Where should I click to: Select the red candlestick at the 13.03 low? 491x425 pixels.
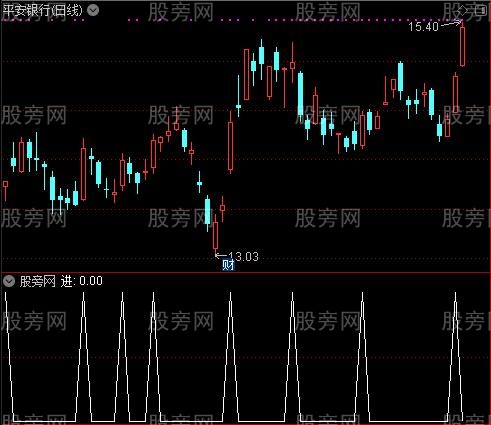pos(216,236)
